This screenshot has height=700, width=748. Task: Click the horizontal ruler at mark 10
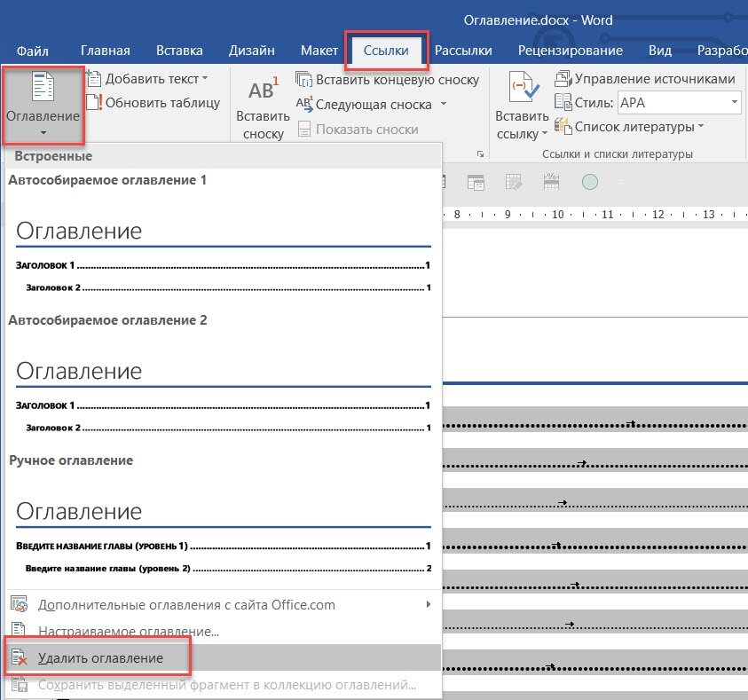[x=557, y=214]
